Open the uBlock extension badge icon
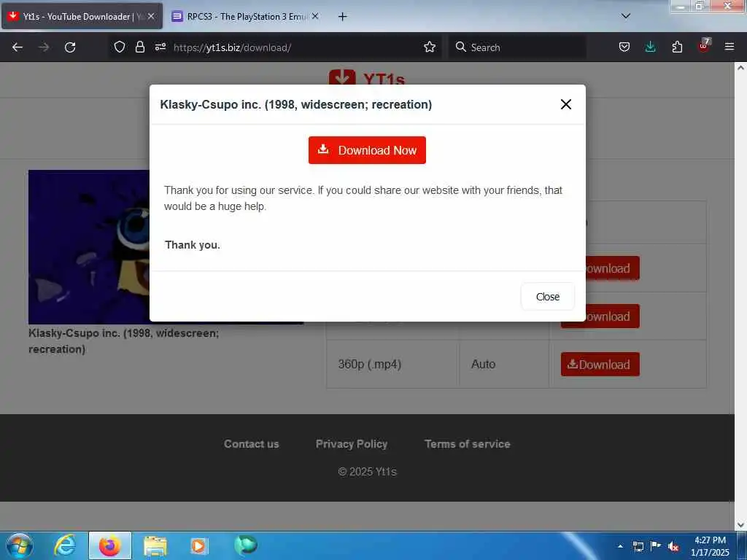This screenshot has width=747, height=560. coord(704,46)
